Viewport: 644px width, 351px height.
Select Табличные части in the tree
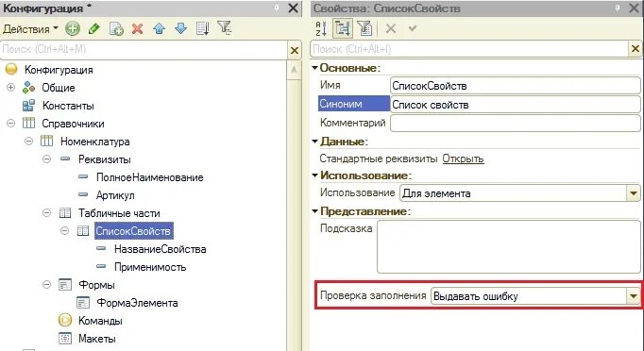pos(119,213)
